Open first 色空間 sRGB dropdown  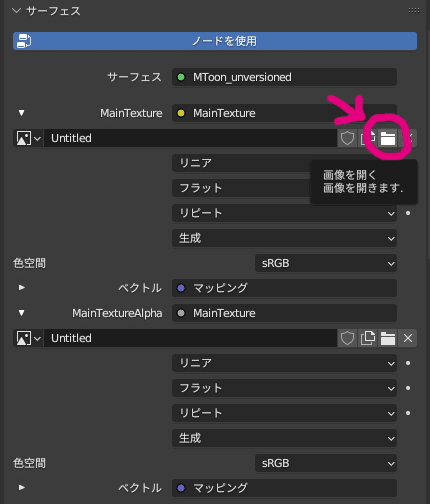point(326,263)
